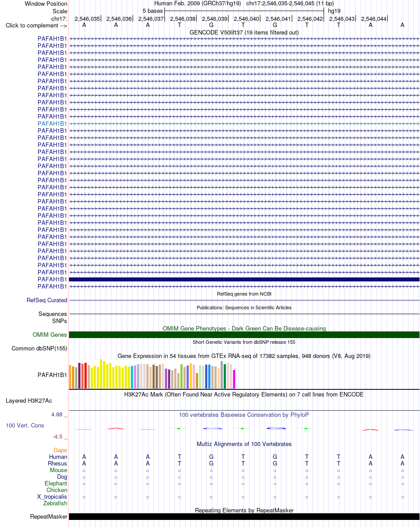This screenshot has height=527, width=420.
Task: Open the GTEx Gene Expression track title
Action: pos(244,356)
